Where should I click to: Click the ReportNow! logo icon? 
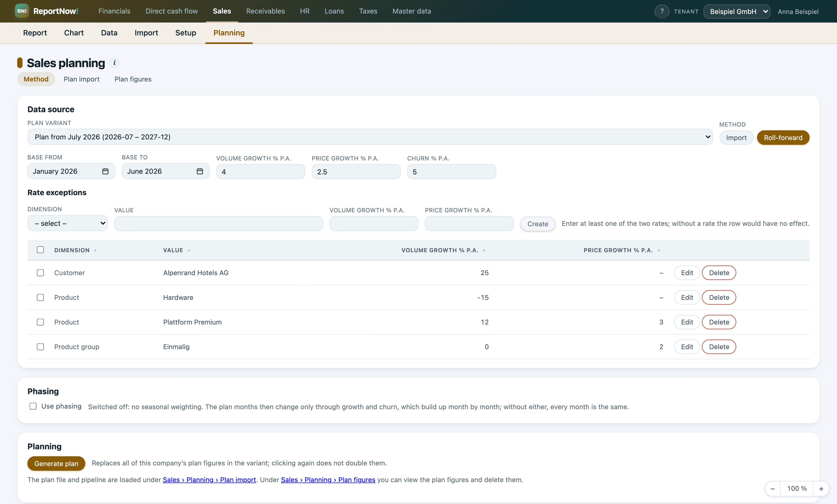pyautogui.click(x=22, y=11)
